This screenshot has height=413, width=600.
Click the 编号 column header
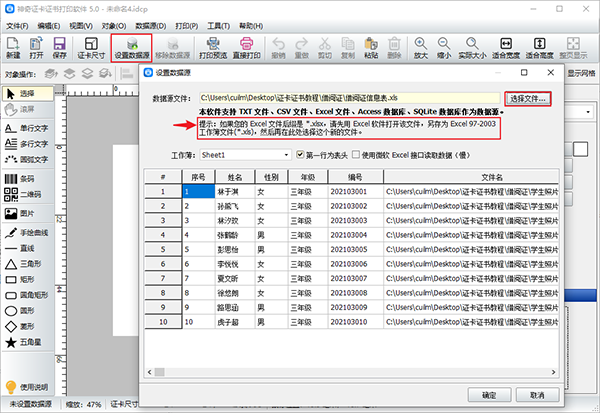coord(355,177)
